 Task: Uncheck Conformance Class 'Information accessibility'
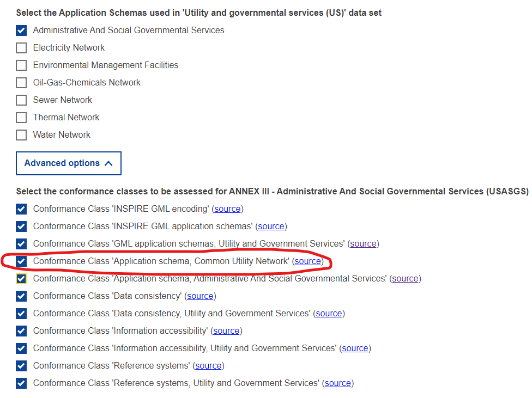(21, 331)
